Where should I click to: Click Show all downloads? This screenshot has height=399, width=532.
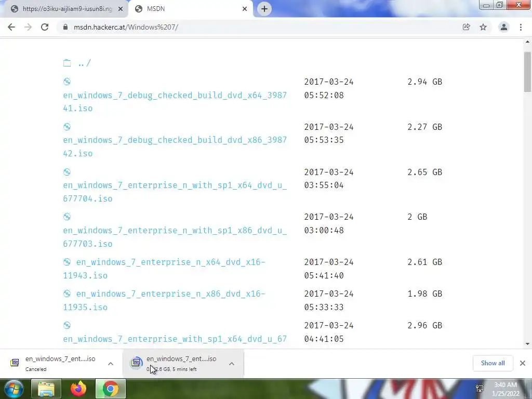(493, 363)
